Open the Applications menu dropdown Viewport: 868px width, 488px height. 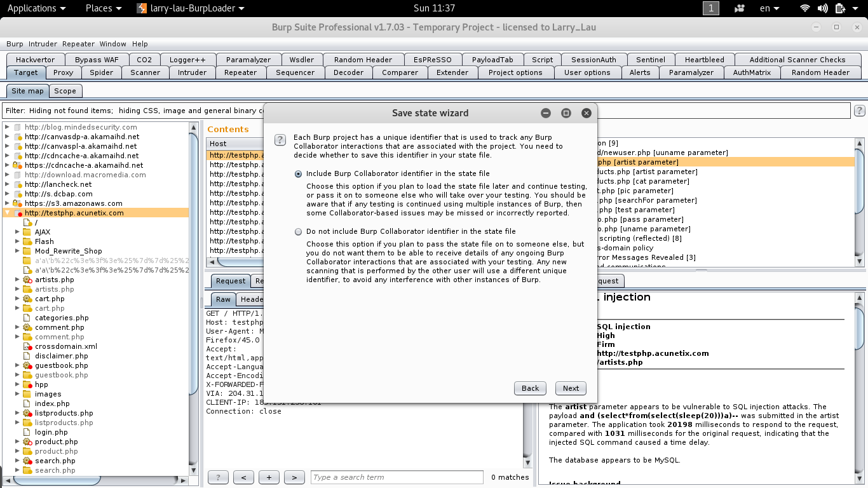36,8
